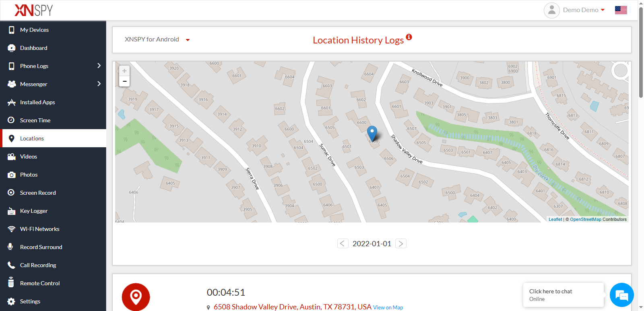
Task: Expand the Phone Logs submenu arrow
Action: coord(99,66)
